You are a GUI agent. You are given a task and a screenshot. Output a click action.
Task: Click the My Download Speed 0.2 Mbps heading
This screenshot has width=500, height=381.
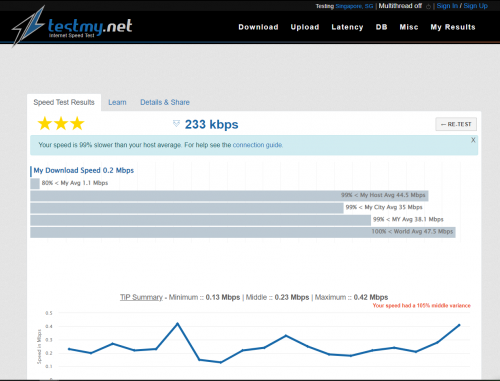(x=83, y=170)
